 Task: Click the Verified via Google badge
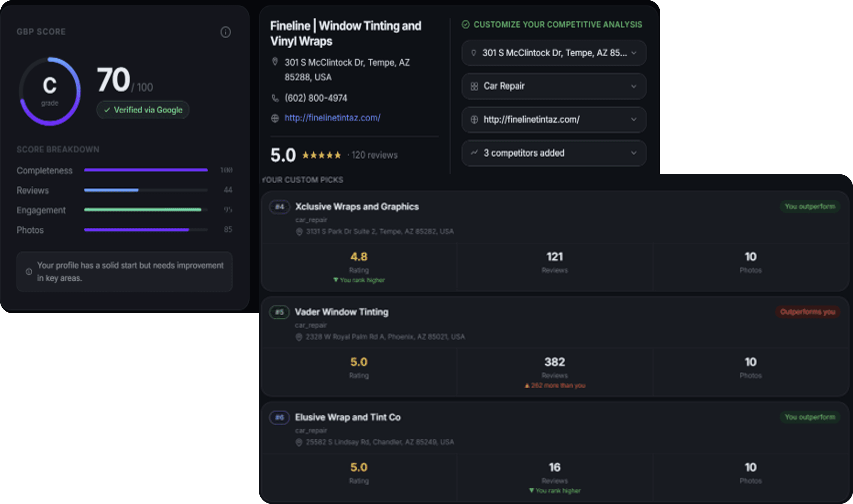coord(143,110)
